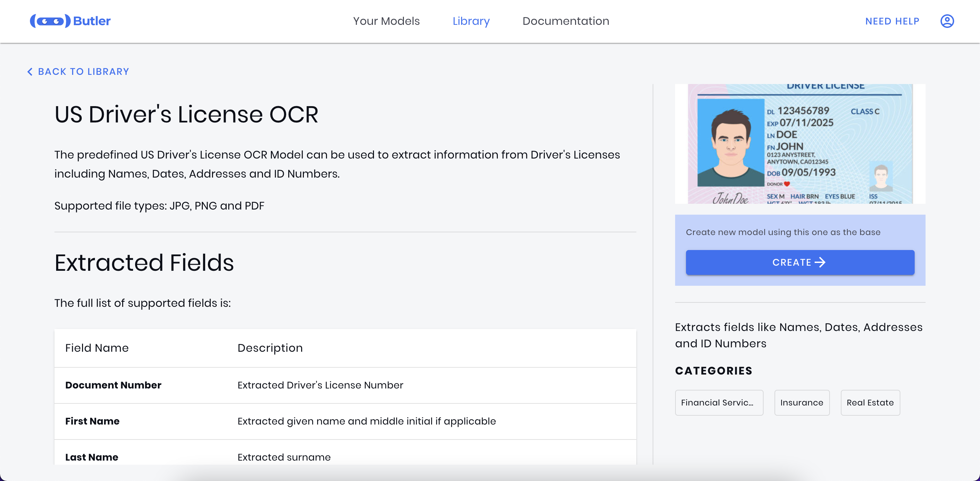
Task: Select the Financial Services category tag
Action: point(719,402)
